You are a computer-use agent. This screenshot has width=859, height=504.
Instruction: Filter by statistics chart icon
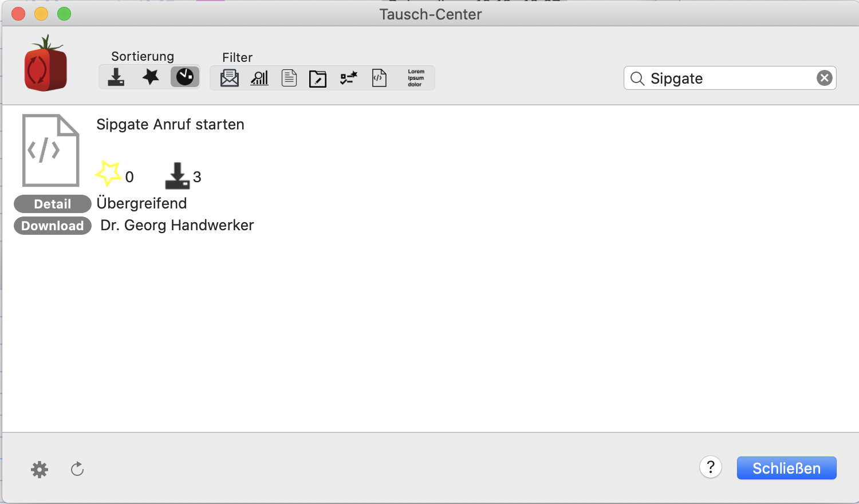point(259,78)
